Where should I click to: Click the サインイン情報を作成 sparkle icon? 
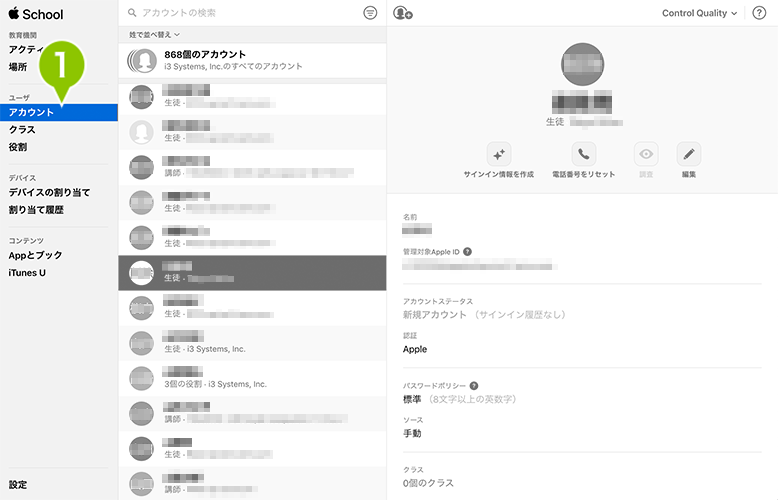coord(499,154)
